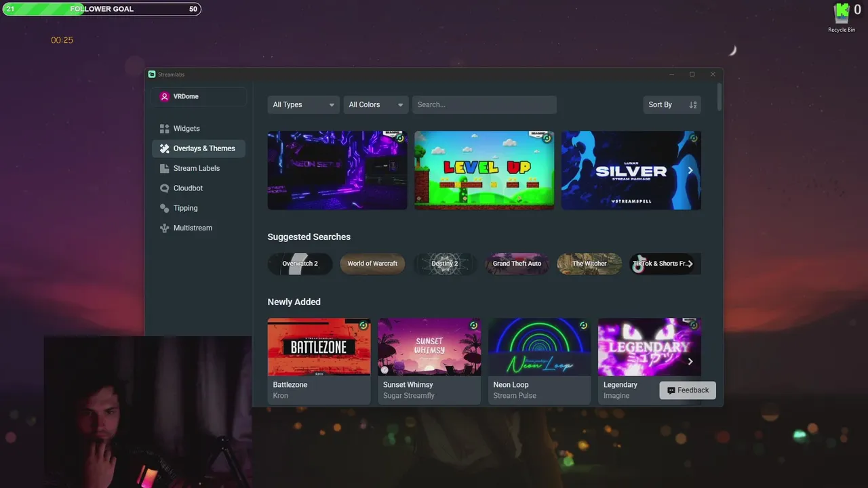Click the Imagine author name
This screenshot has width=868, height=488.
[616, 396]
